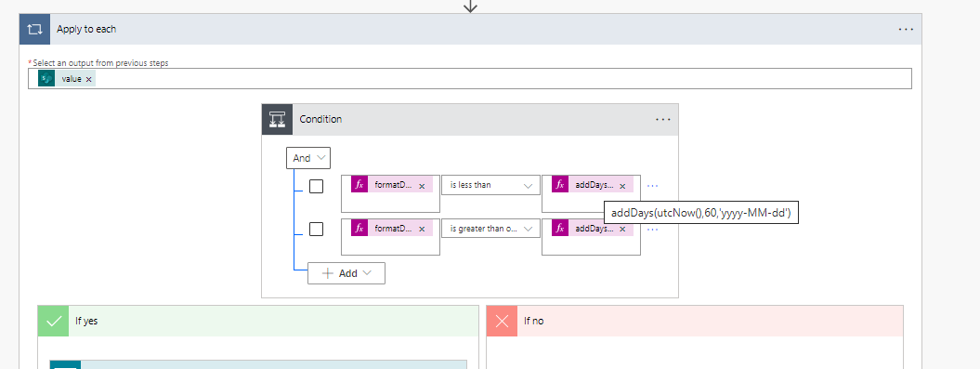Click the addDays fx icon in second row
Image resolution: width=980 pixels, height=369 pixels.
pyautogui.click(x=560, y=229)
